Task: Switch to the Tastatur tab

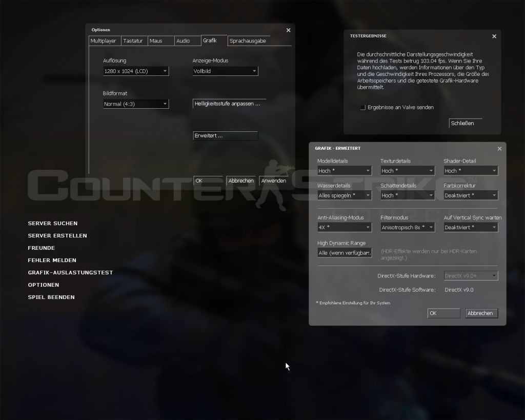Action: [134, 41]
